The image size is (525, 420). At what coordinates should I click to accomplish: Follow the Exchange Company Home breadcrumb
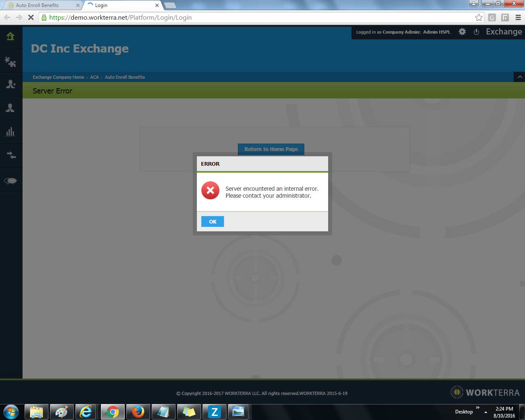point(58,77)
